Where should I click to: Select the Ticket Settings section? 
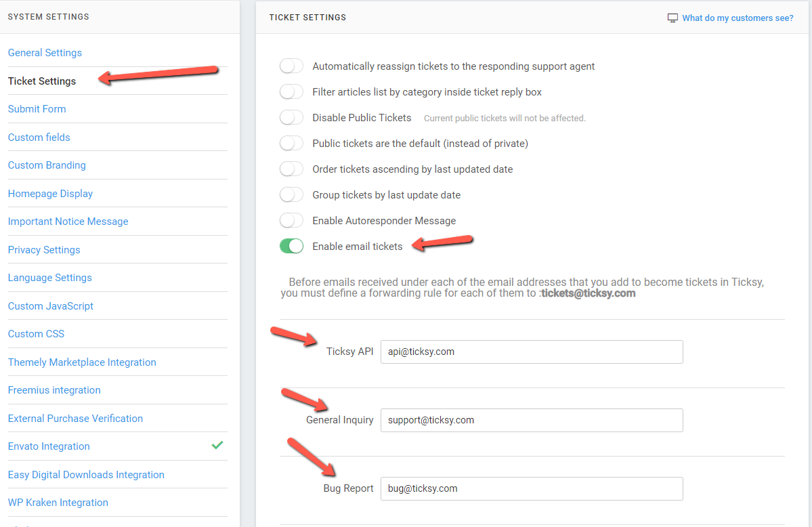click(42, 81)
